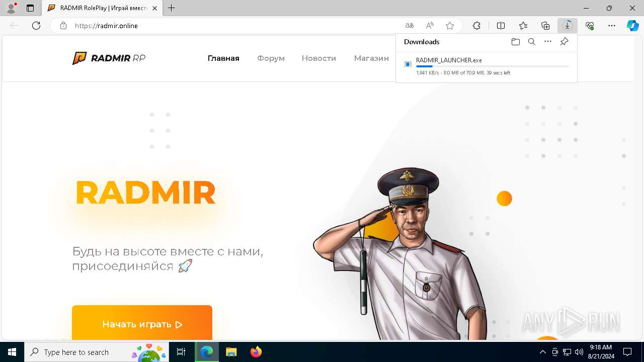
Task: Open the Extensions puzzle icon
Action: click(476, 26)
